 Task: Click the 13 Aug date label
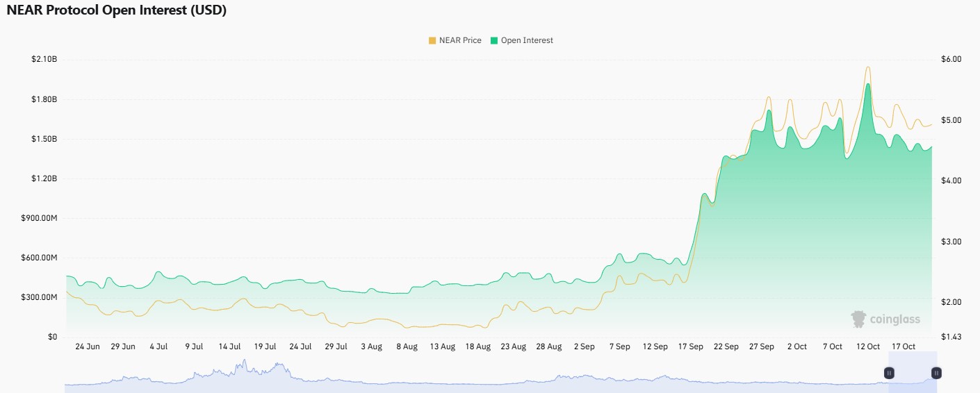click(x=442, y=346)
